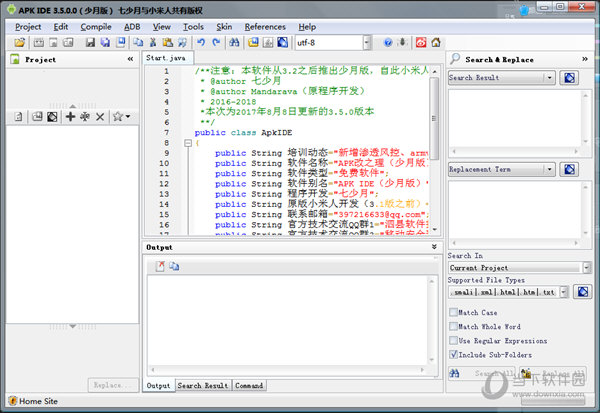Viewport: 600px width, 413px height.
Task: Click the upward arrow splitter above Project toolbar
Action: (73, 106)
